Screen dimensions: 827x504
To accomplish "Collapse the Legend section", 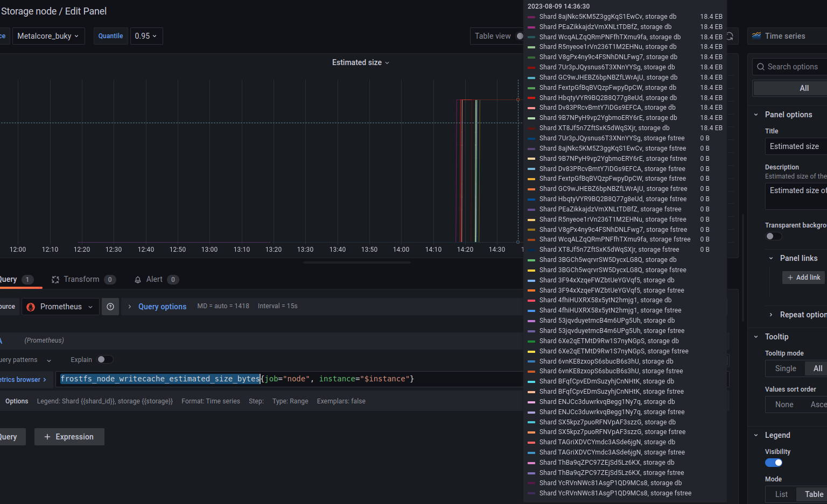I will click(x=756, y=435).
